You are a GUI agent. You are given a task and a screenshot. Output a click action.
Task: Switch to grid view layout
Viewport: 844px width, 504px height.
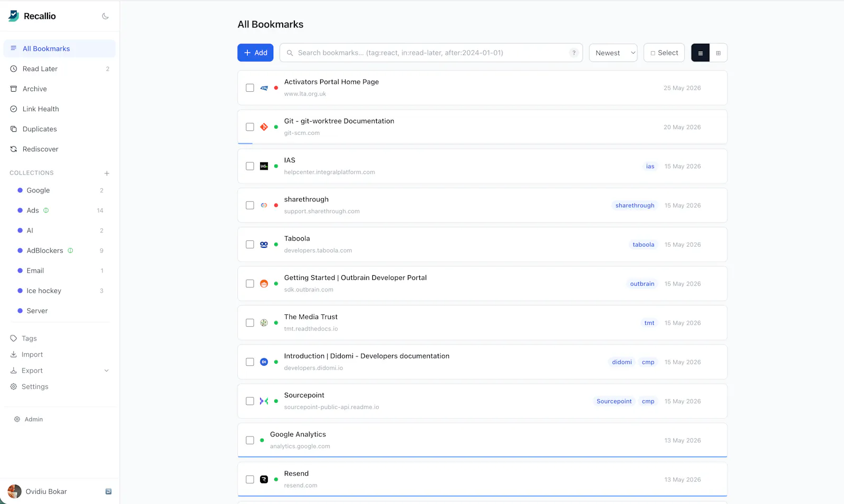[718, 53]
